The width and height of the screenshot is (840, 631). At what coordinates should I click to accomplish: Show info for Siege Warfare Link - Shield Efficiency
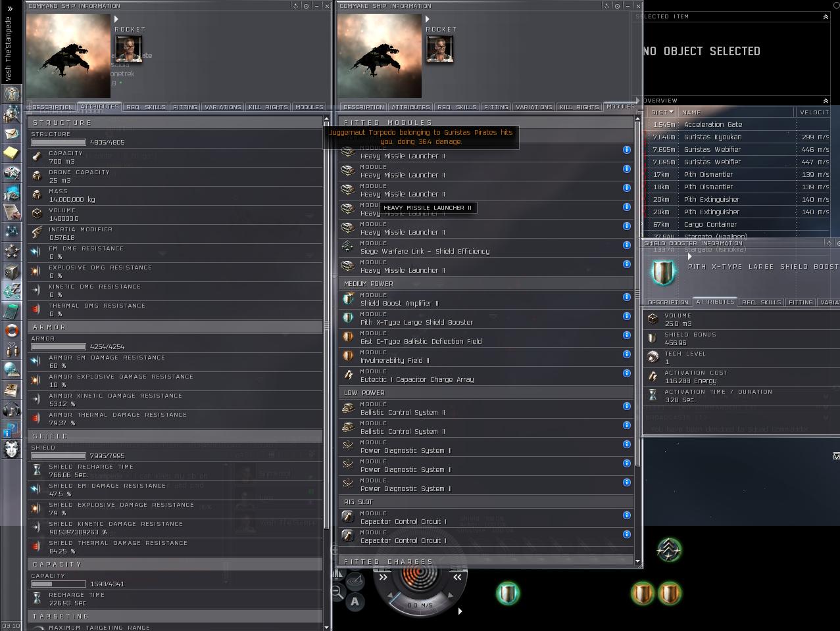click(627, 245)
